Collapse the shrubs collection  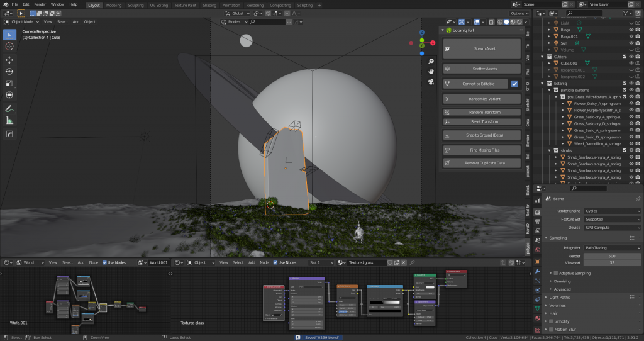(550, 151)
